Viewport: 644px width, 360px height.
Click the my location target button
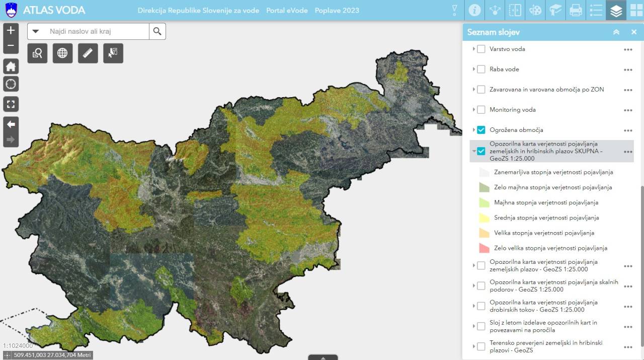(x=11, y=84)
